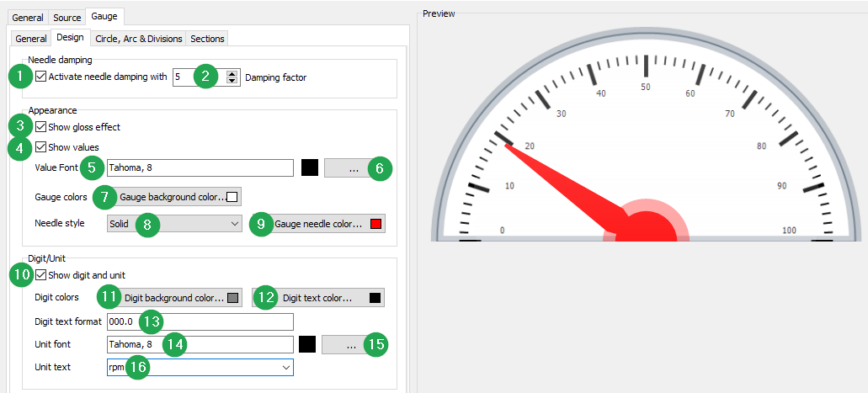This screenshot has height=393, width=868.
Task: Select the Design sub-tab
Action: click(71, 37)
